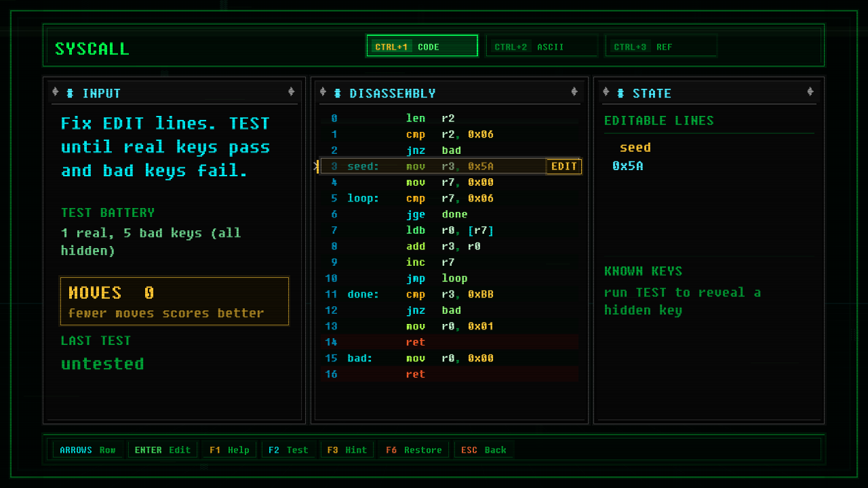Click DISASSEMBLY panel left diamond icon

pos(323,92)
